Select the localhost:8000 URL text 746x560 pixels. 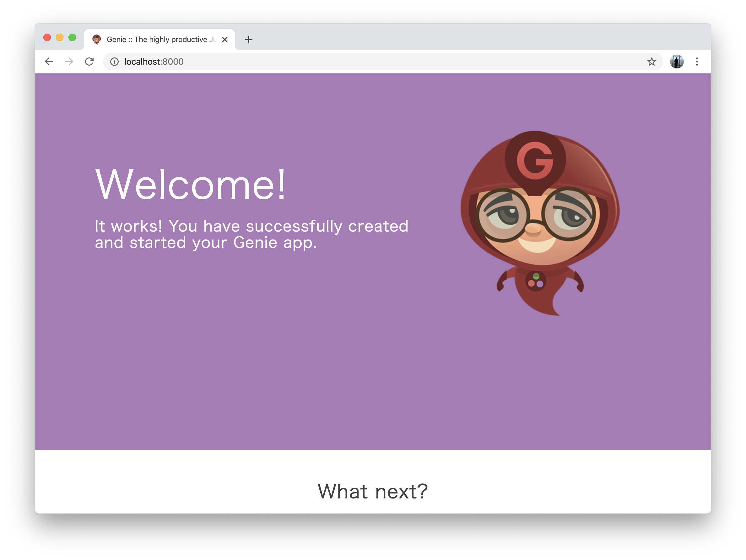(154, 62)
